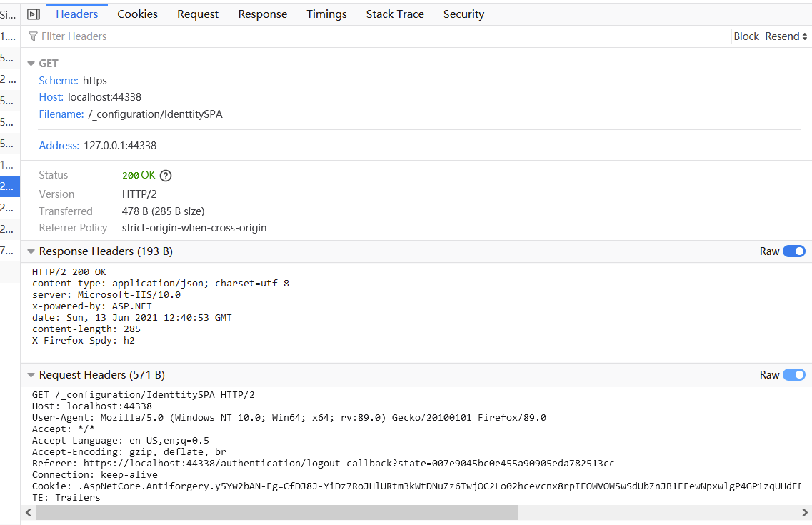Select the Stack Trace tab
Image resolution: width=812 pixels, height=525 pixels.
pos(395,14)
